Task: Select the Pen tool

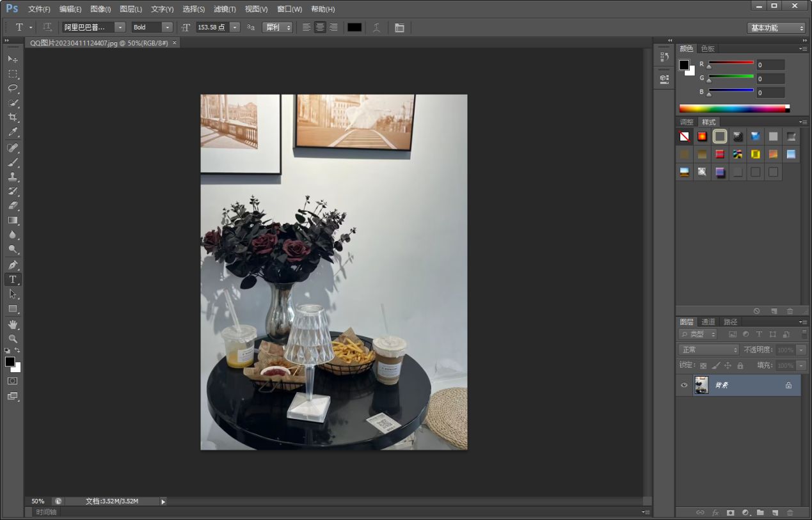Action: click(12, 265)
